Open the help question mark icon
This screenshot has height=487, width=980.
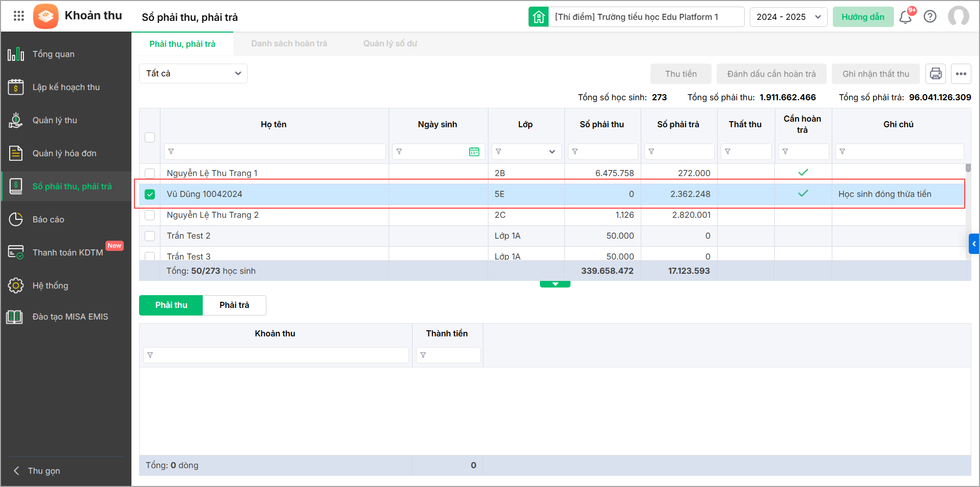pyautogui.click(x=930, y=17)
